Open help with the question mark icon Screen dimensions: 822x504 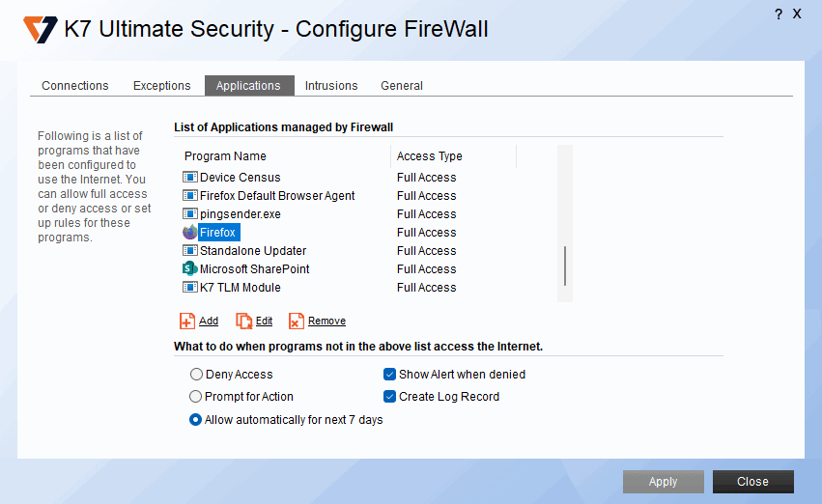(779, 14)
